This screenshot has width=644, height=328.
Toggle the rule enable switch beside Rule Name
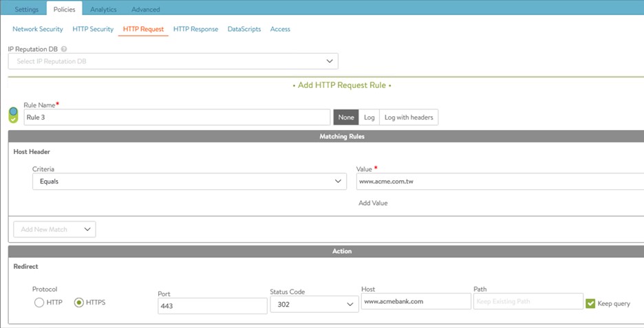click(x=14, y=115)
